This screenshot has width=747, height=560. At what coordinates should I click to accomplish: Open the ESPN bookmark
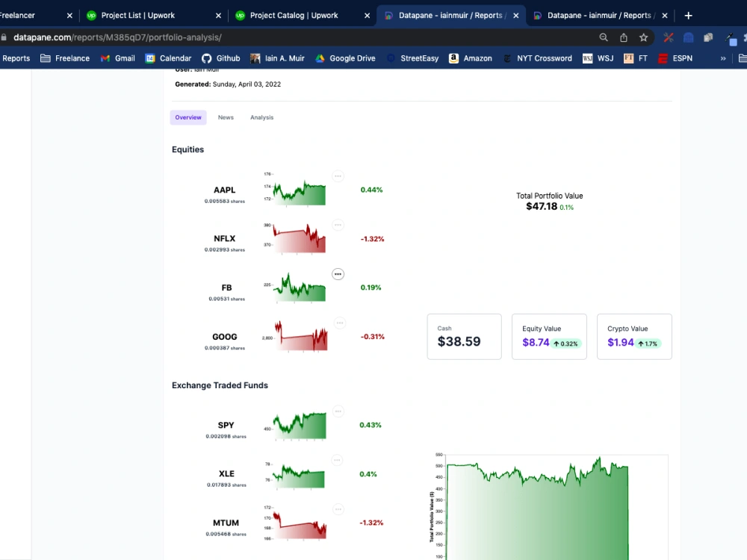coord(675,58)
